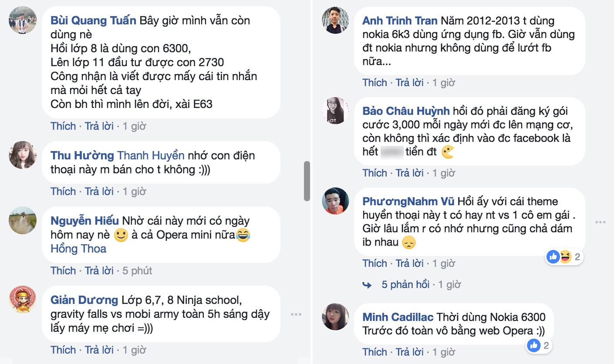
Task: Click Thu Hường's avatar photo
Action: (22, 155)
